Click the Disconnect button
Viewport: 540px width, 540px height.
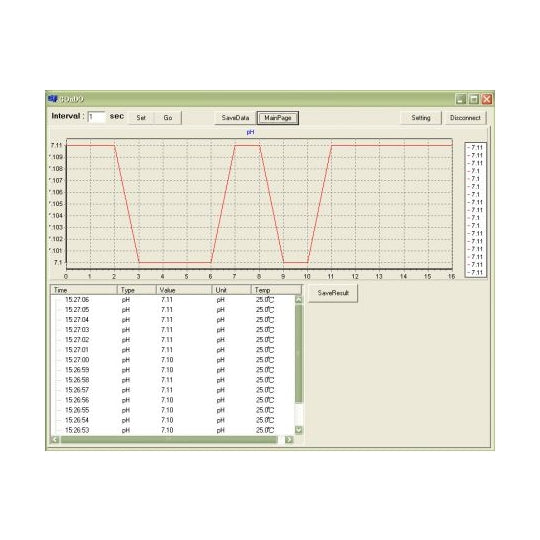tap(465, 118)
